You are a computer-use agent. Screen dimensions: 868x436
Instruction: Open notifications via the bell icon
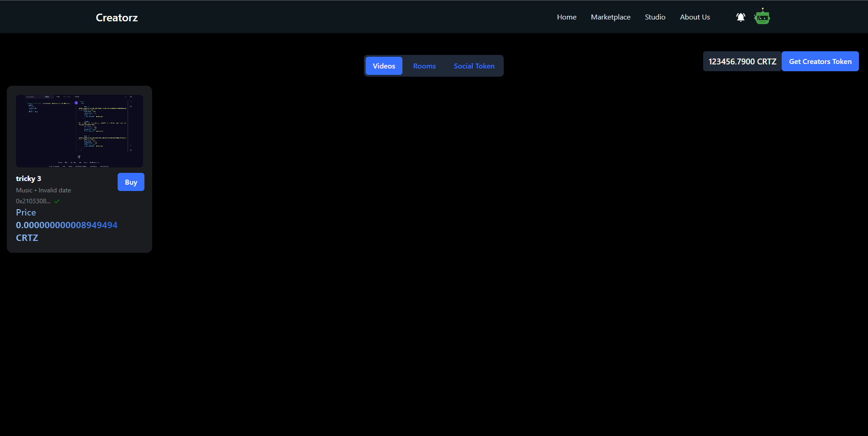coord(740,17)
